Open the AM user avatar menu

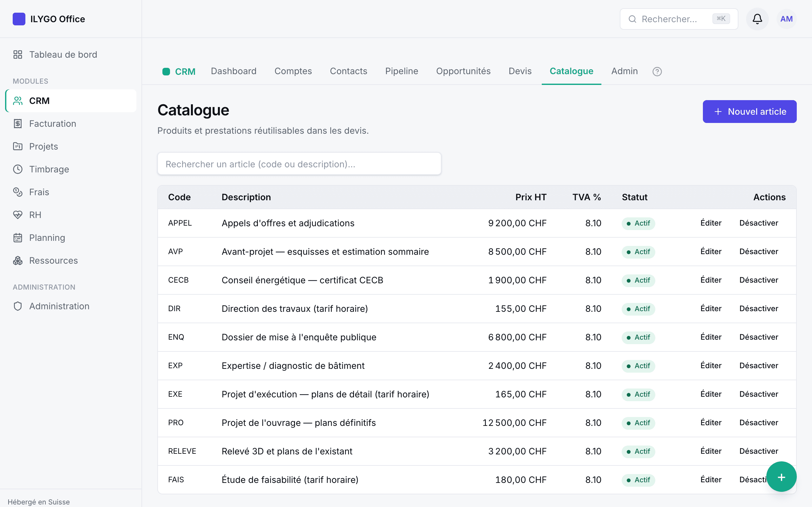coord(786,19)
